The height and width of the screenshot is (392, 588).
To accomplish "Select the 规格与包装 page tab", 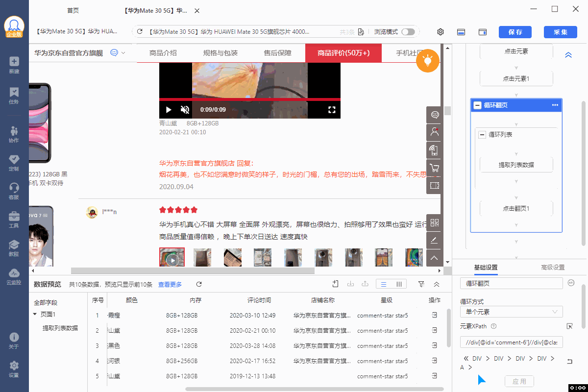I will tap(220, 53).
